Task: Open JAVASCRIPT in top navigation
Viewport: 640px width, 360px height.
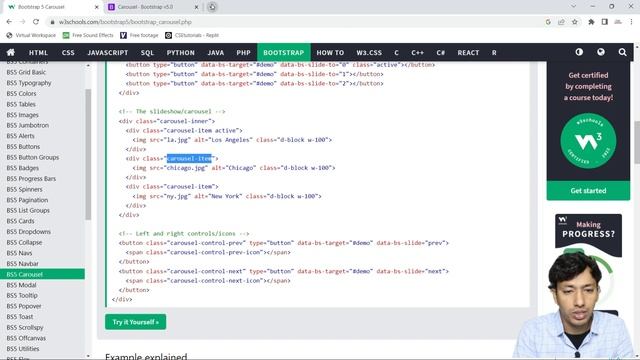Action: pyautogui.click(x=108, y=52)
